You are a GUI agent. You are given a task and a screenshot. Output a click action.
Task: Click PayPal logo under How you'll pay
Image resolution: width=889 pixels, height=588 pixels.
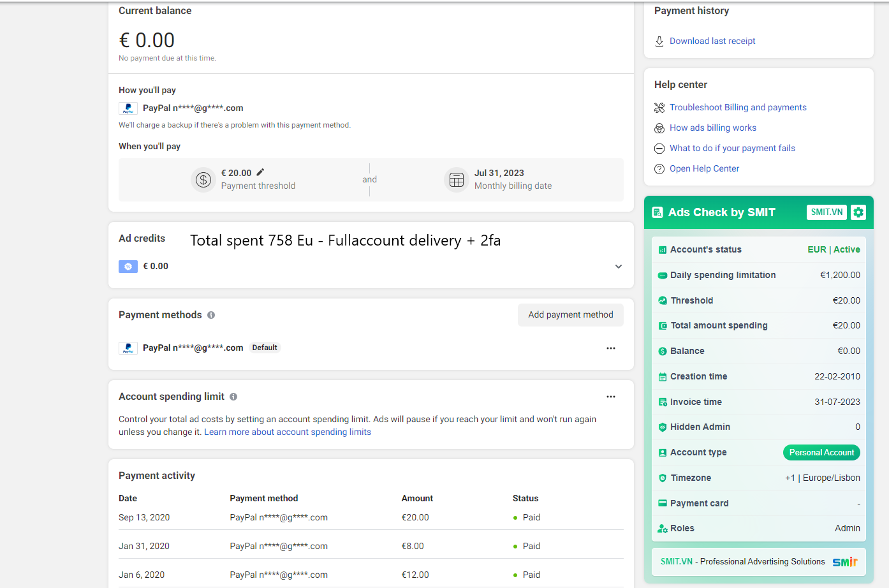point(128,108)
